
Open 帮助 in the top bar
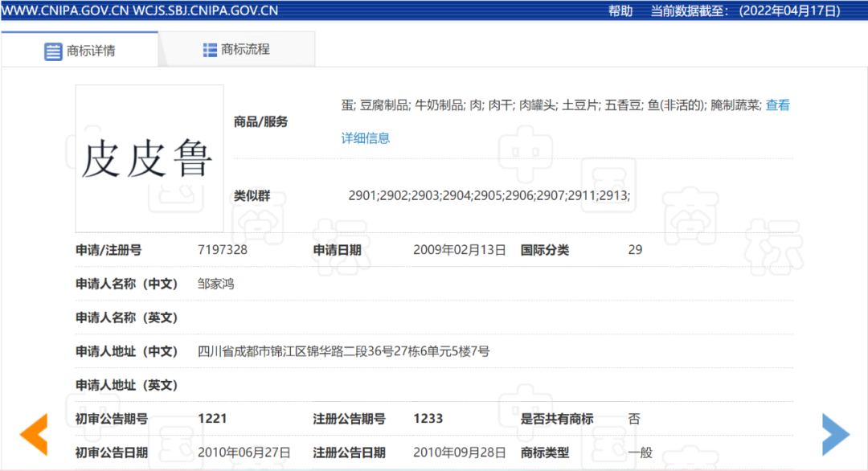[x=620, y=10]
